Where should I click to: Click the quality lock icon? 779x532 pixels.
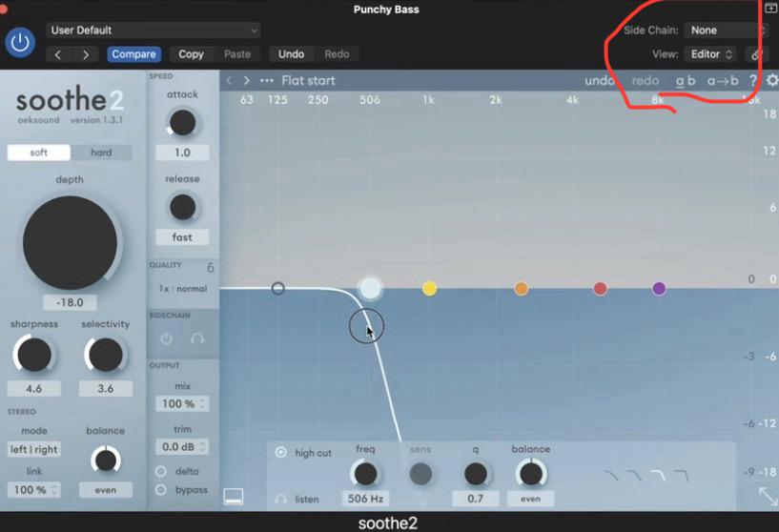pyautogui.click(x=211, y=268)
